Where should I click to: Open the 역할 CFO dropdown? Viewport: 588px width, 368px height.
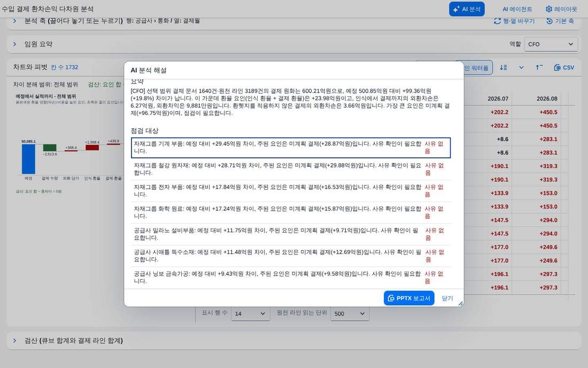coord(551,44)
